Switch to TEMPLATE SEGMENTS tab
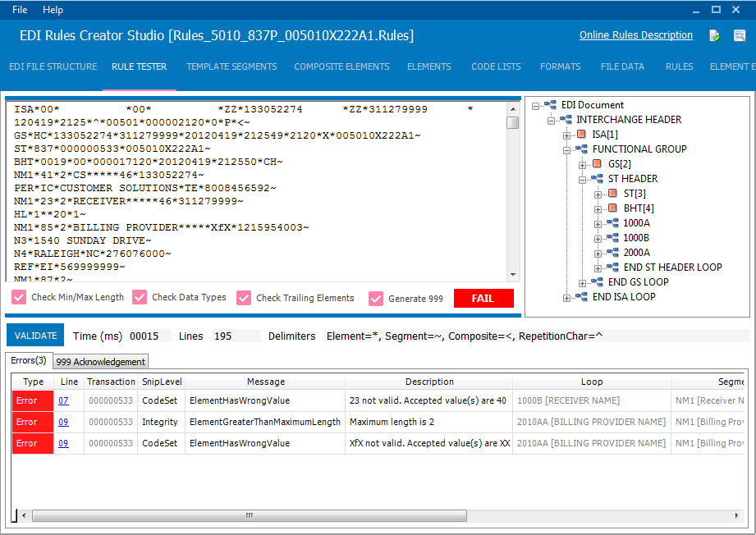This screenshot has height=535, width=756. [232, 66]
